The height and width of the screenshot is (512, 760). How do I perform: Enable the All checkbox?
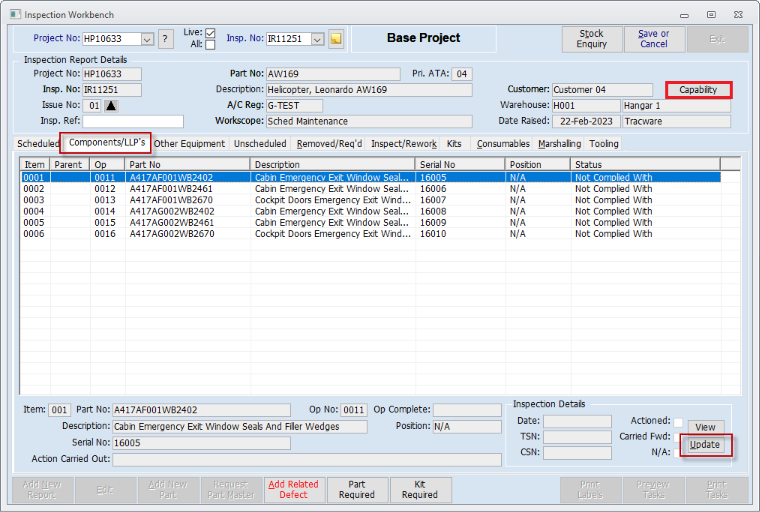pyautogui.click(x=210, y=45)
